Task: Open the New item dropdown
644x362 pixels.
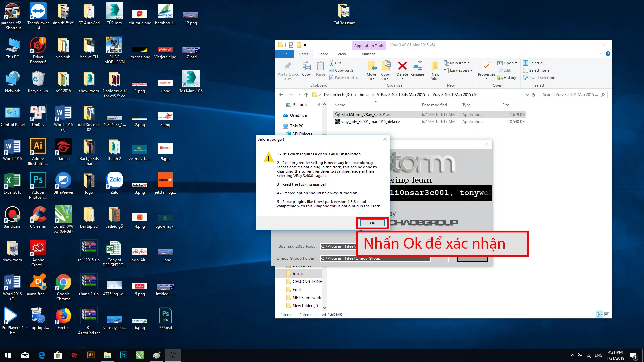Action: 459,63
